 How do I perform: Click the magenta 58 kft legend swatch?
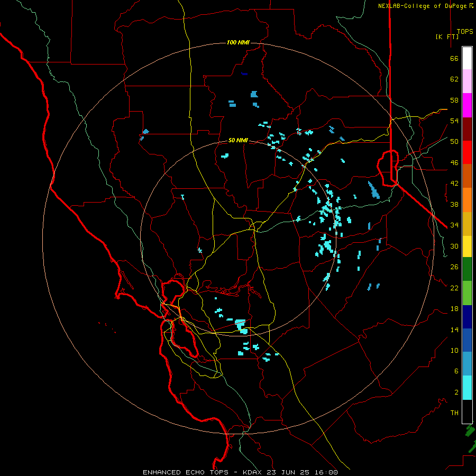click(x=467, y=105)
